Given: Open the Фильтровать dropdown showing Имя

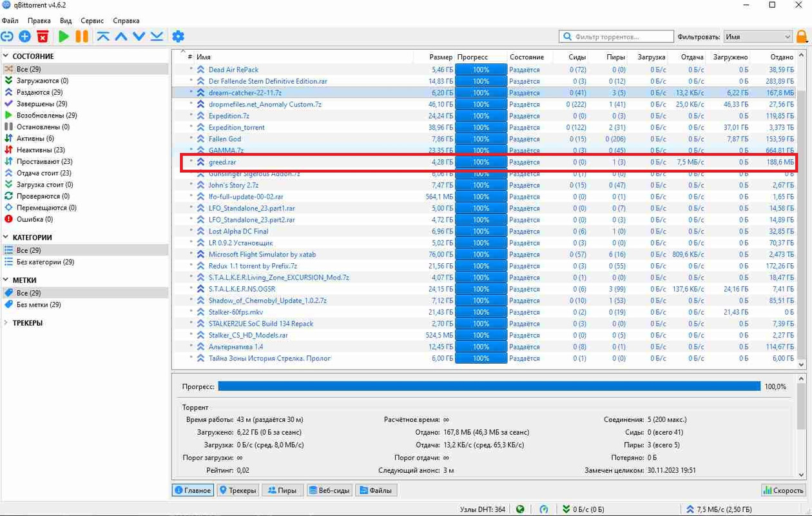Looking at the screenshot, I should tap(758, 37).
